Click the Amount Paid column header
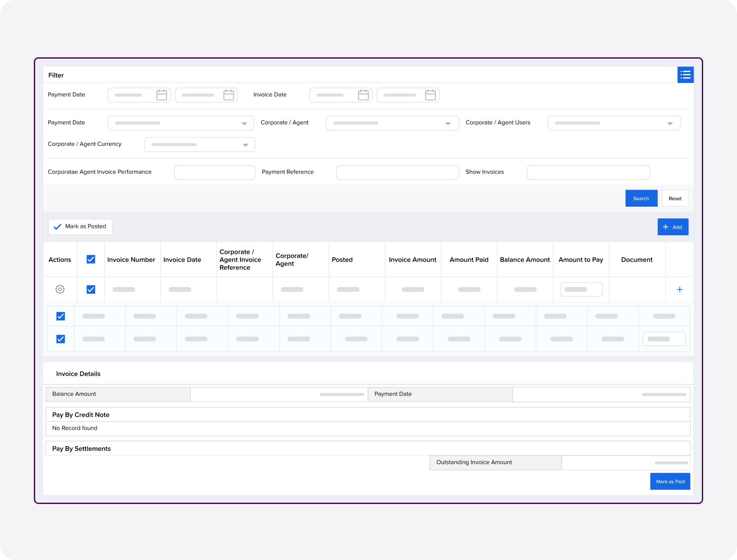This screenshot has height=560, width=737. click(x=469, y=260)
